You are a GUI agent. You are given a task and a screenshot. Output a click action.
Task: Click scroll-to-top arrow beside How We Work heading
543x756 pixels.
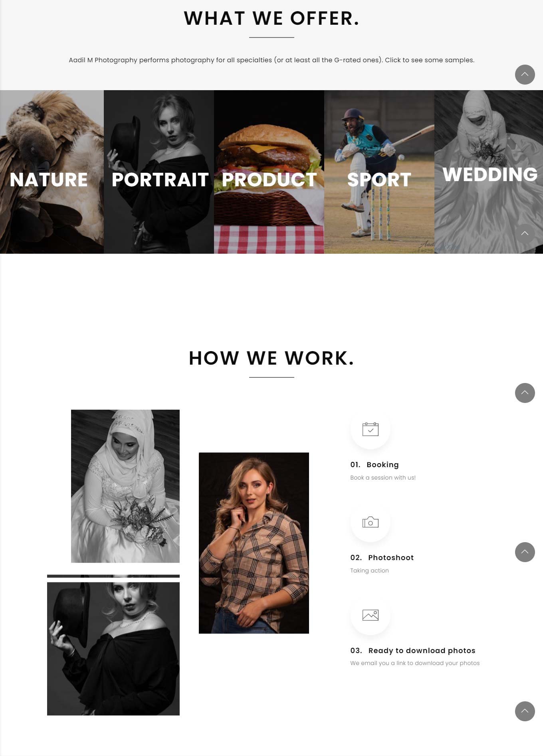point(525,393)
